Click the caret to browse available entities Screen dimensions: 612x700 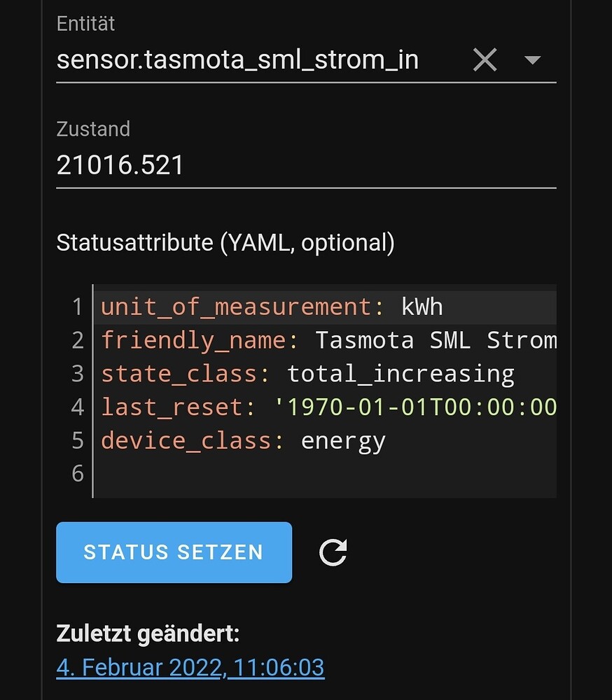click(531, 59)
